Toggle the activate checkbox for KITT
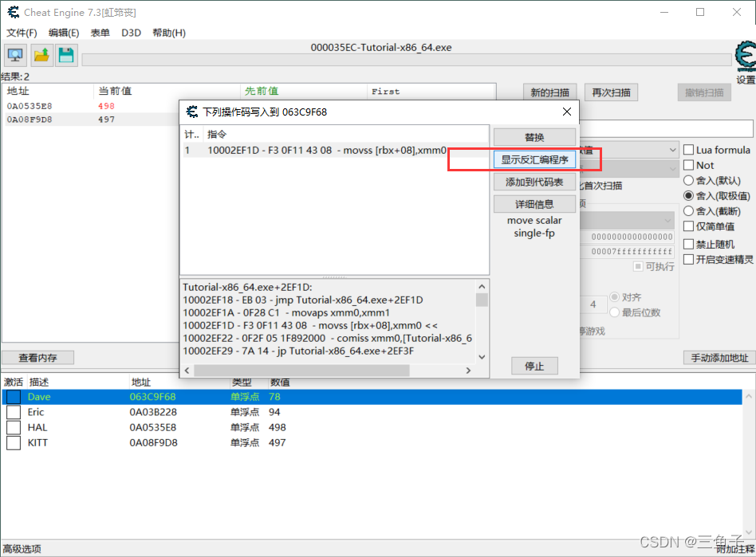Image resolution: width=756 pixels, height=557 pixels. pos(14,443)
